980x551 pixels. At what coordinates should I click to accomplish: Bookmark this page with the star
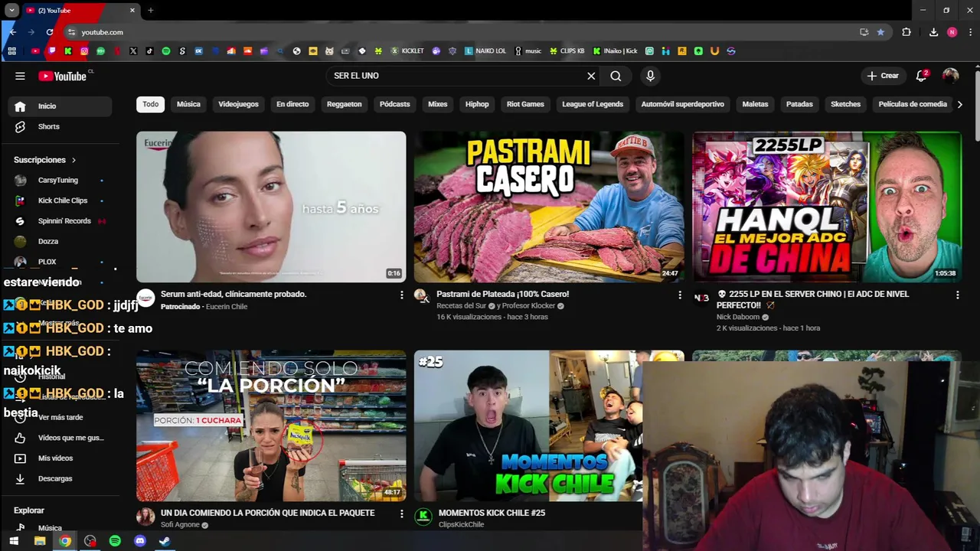tap(880, 32)
